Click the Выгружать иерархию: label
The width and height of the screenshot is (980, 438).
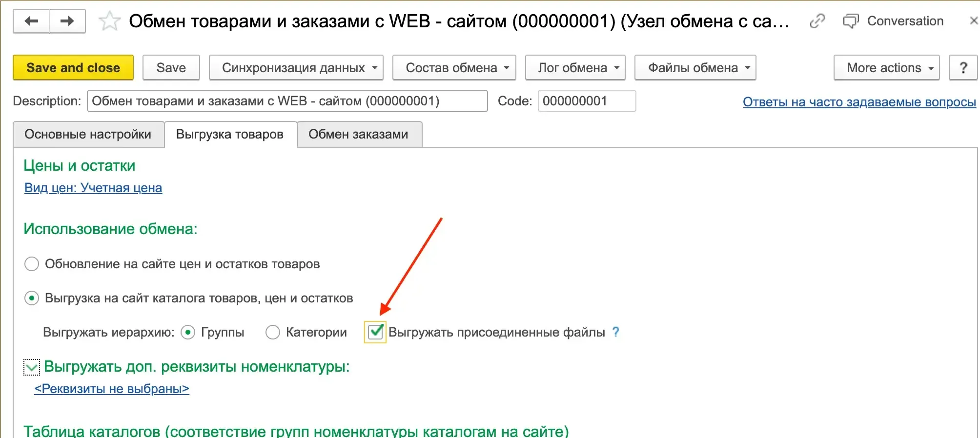click(x=109, y=332)
